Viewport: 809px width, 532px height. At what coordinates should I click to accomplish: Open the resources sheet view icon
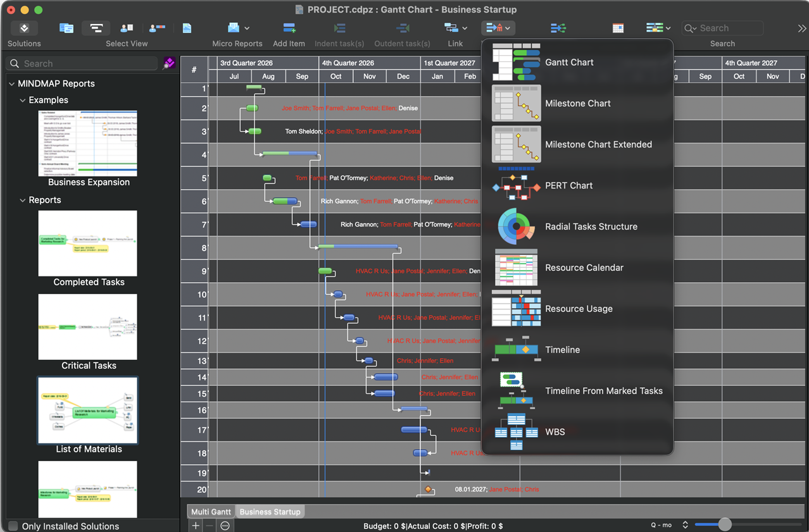[x=127, y=28]
